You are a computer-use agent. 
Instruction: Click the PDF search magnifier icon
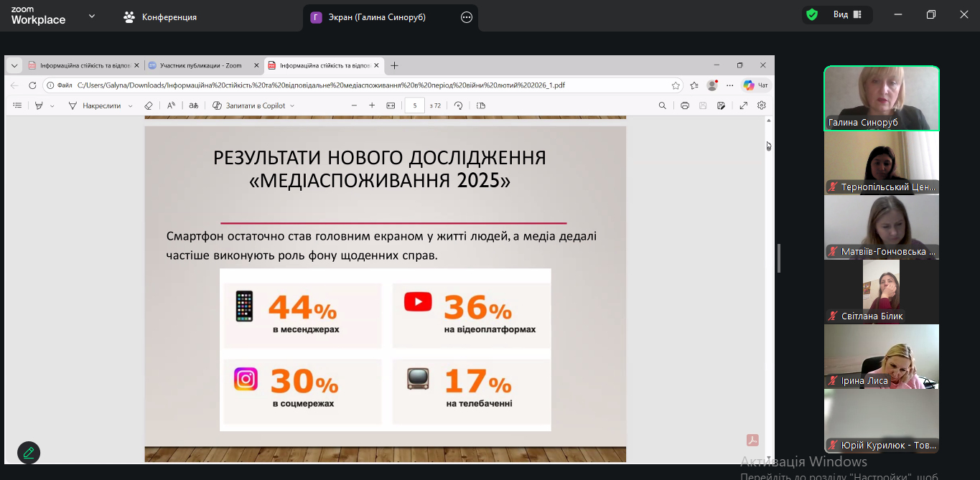coord(662,105)
